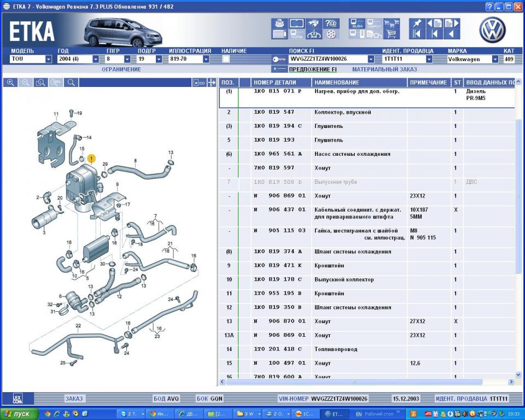Go to the previous document page icon
The width and height of the screenshot is (525, 420).
tap(435, 23)
